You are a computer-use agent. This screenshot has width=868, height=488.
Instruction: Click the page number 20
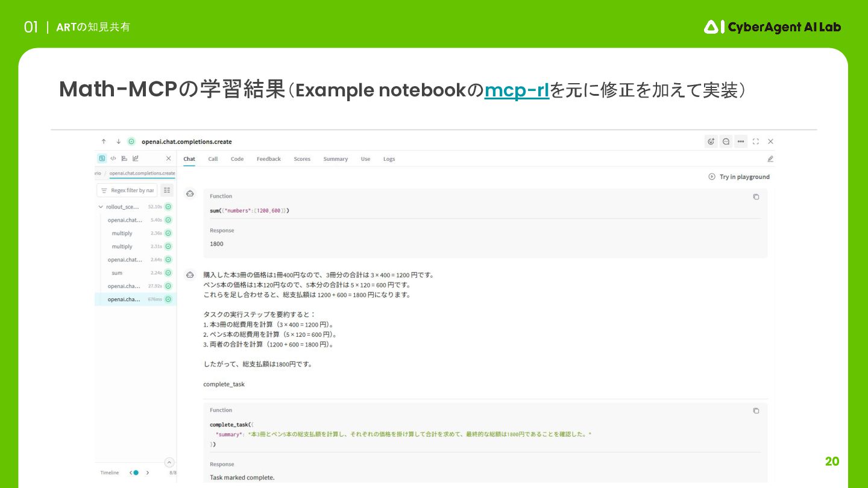[832, 461]
